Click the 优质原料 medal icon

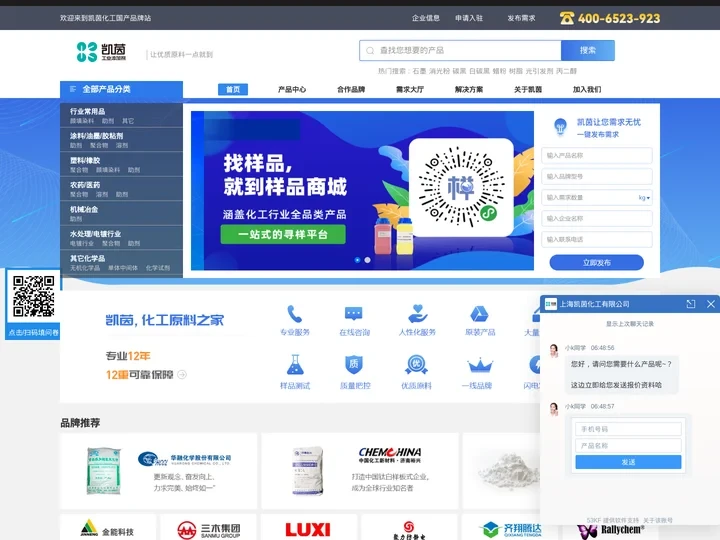pyautogui.click(x=416, y=365)
